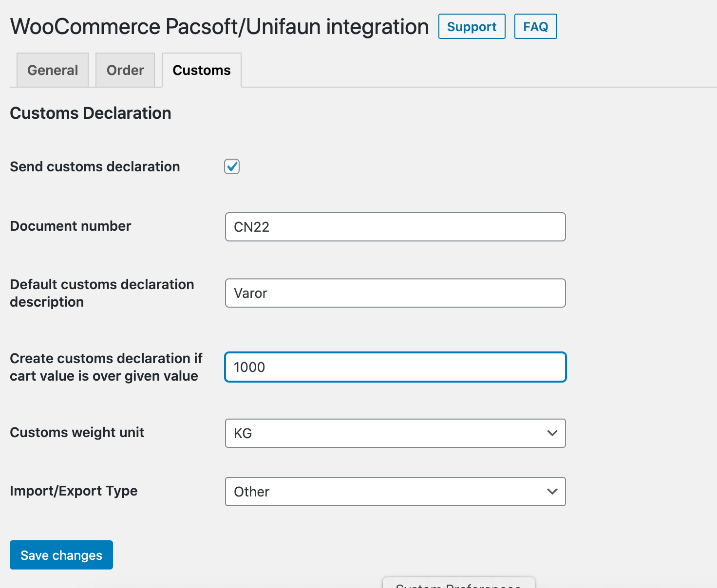
Task: Click the Default customs declaration description label
Action: point(102,293)
